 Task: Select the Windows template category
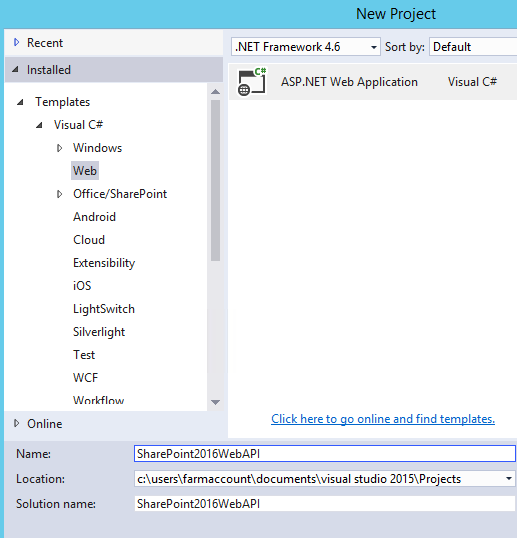(x=97, y=148)
